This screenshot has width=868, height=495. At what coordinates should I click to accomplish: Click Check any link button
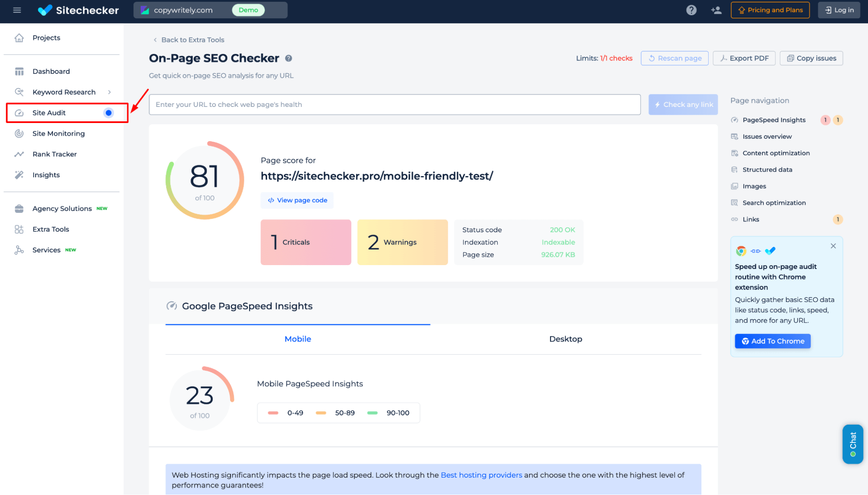tap(683, 105)
